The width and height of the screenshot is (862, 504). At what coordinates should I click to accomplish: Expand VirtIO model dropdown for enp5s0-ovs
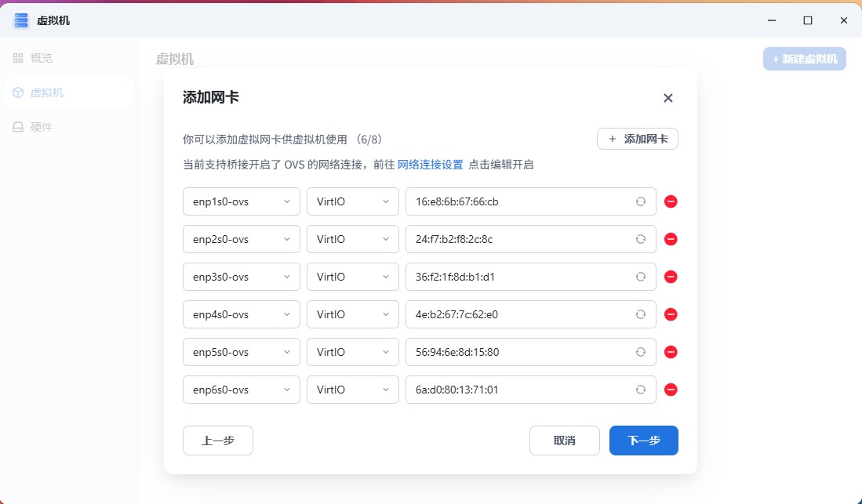pos(352,352)
